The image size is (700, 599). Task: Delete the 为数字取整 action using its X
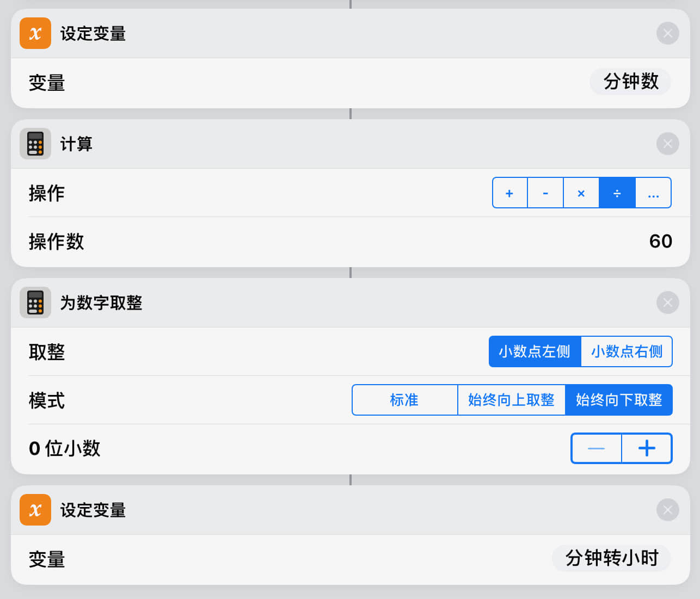667,302
